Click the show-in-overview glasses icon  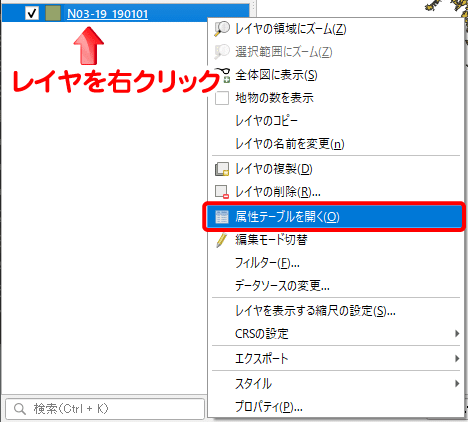coord(223,75)
